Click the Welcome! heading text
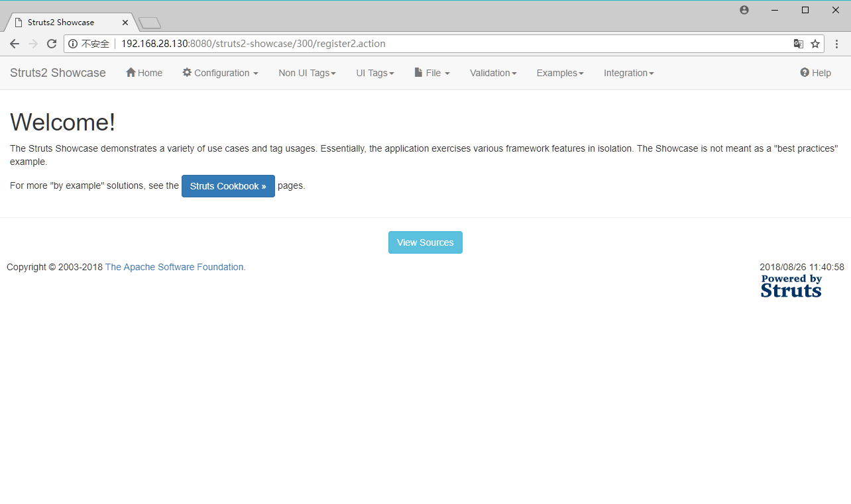851x504 pixels. [x=63, y=123]
